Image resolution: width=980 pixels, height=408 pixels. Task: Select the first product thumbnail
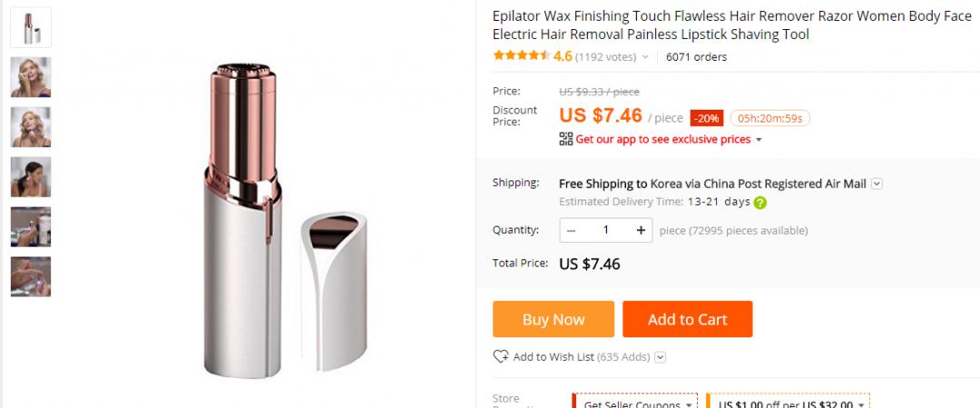pyautogui.click(x=31, y=27)
